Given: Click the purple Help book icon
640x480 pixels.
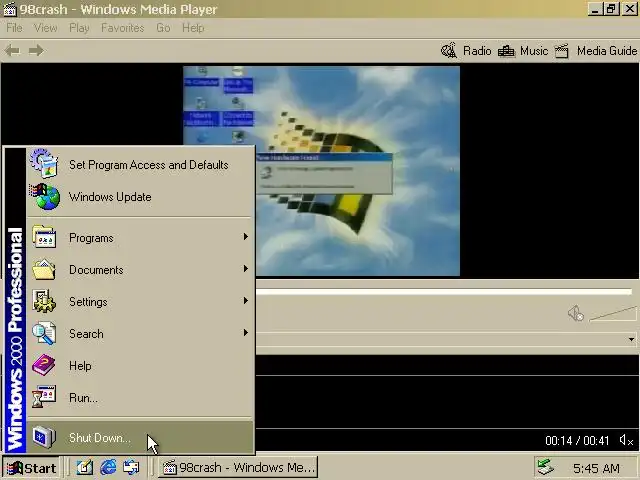Looking at the screenshot, I should (x=44, y=365).
